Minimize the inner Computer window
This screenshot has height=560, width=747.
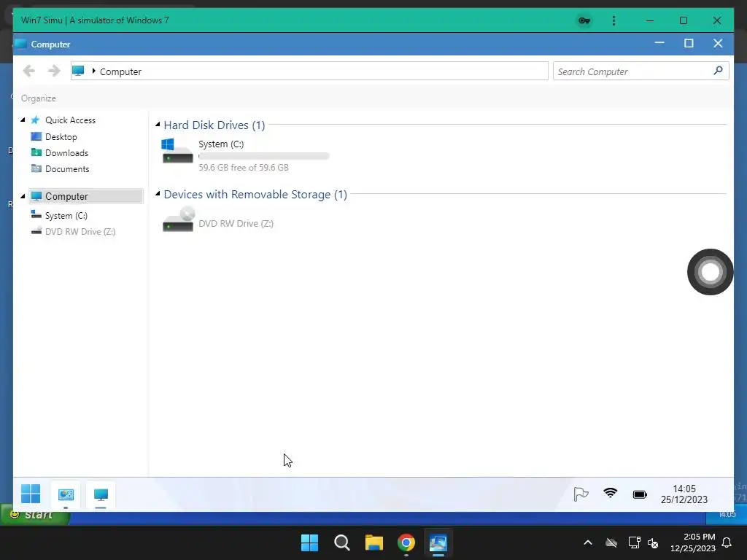click(659, 43)
